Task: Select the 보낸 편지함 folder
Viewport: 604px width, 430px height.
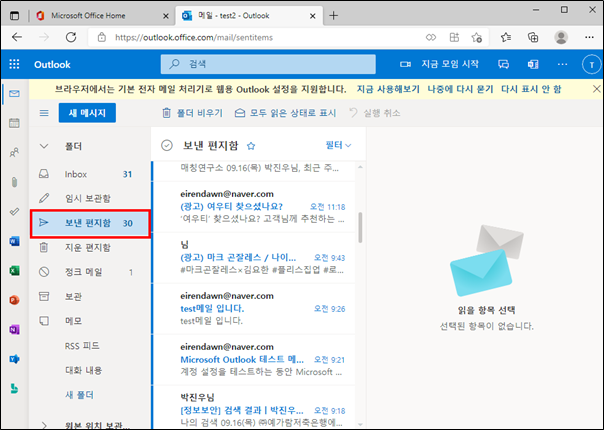Action: (x=91, y=223)
